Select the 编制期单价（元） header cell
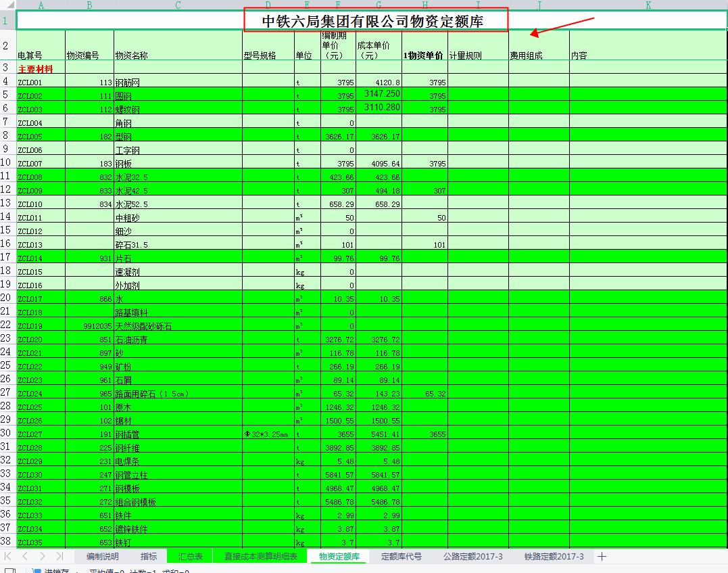This screenshot has height=573, width=728. [339, 45]
